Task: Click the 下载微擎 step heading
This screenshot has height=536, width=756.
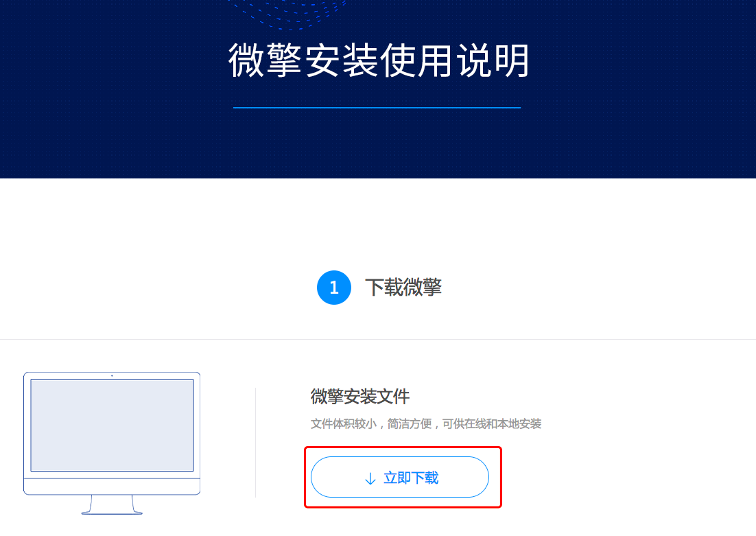Action: click(403, 288)
